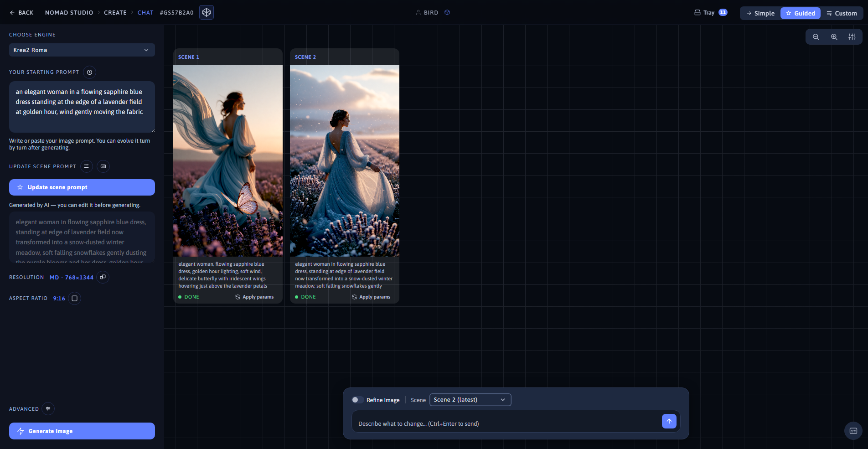Open canvas adjustment sliders icon
Image resolution: width=868 pixels, height=449 pixels.
852,37
